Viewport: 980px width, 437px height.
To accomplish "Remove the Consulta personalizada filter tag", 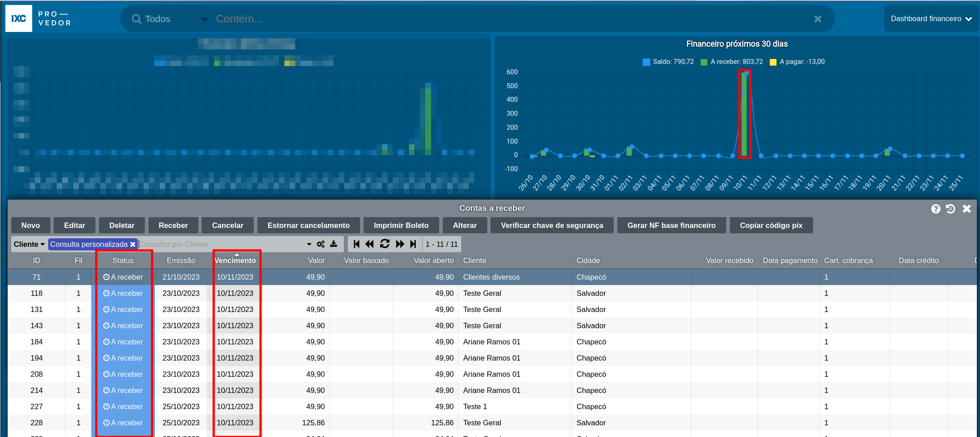I will pyautogui.click(x=133, y=244).
